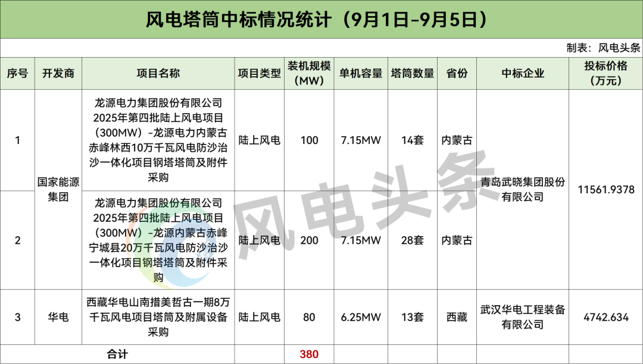Click the 6.25MW unit capacity cell
The height and width of the screenshot is (364, 643).
pyautogui.click(x=361, y=317)
